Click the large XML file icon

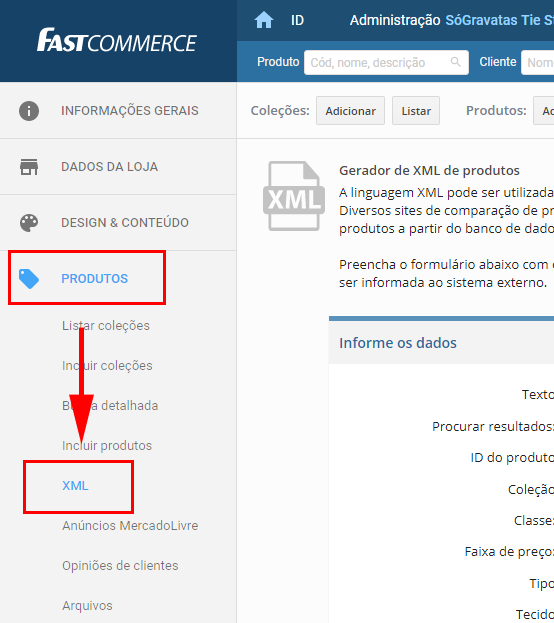coord(294,196)
